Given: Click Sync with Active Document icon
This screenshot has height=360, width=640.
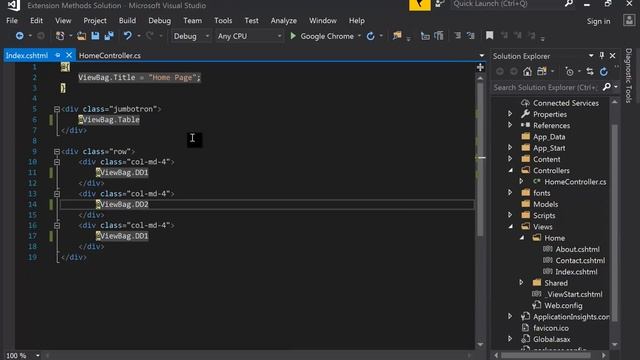Looking at the screenshot, I should click(x=590, y=72).
